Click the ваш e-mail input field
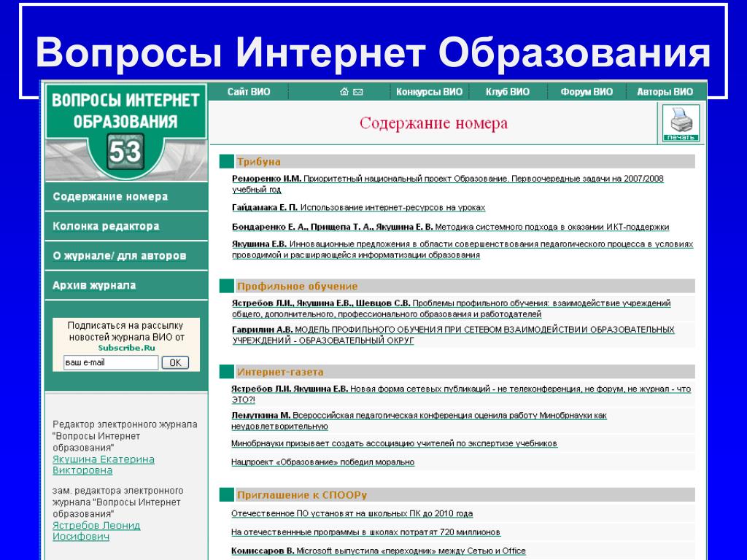Viewport: 747px width, 560px height. (111, 362)
